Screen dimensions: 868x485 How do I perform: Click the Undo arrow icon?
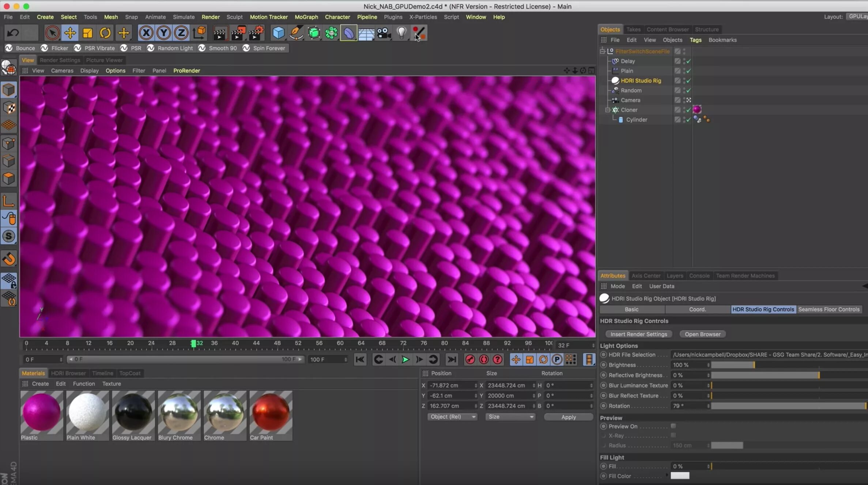tap(13, 33)
